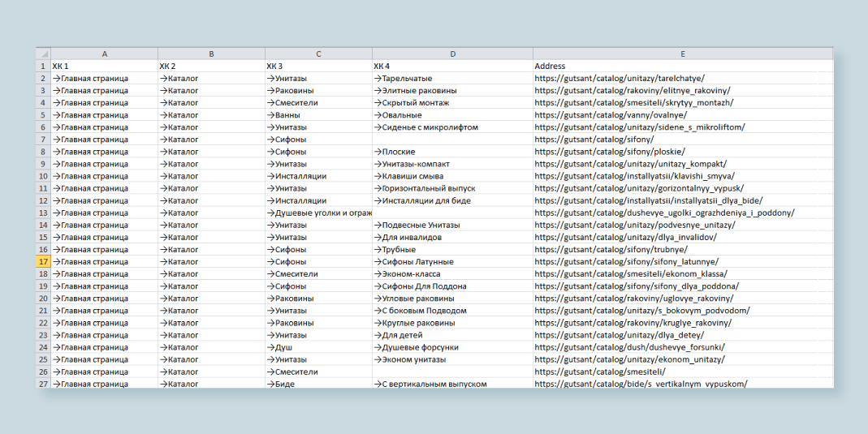Select row 17 header

coord(43,261)
